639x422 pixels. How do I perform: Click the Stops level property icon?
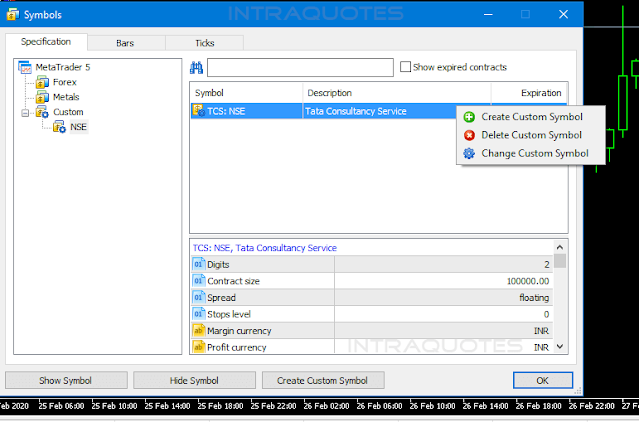(x=198, y=314)
